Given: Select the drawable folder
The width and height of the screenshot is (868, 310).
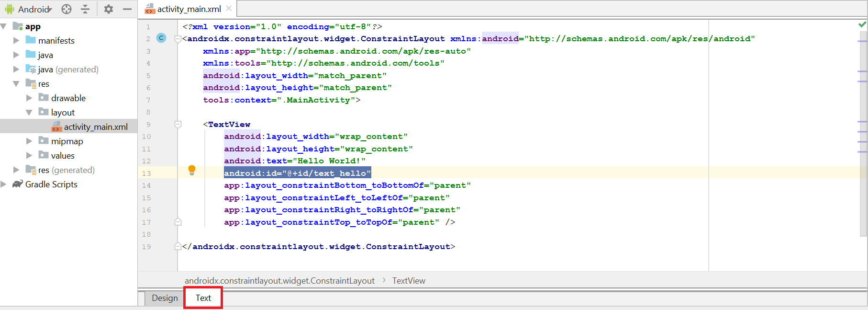Looking at the screenshot, I should 68,98.
